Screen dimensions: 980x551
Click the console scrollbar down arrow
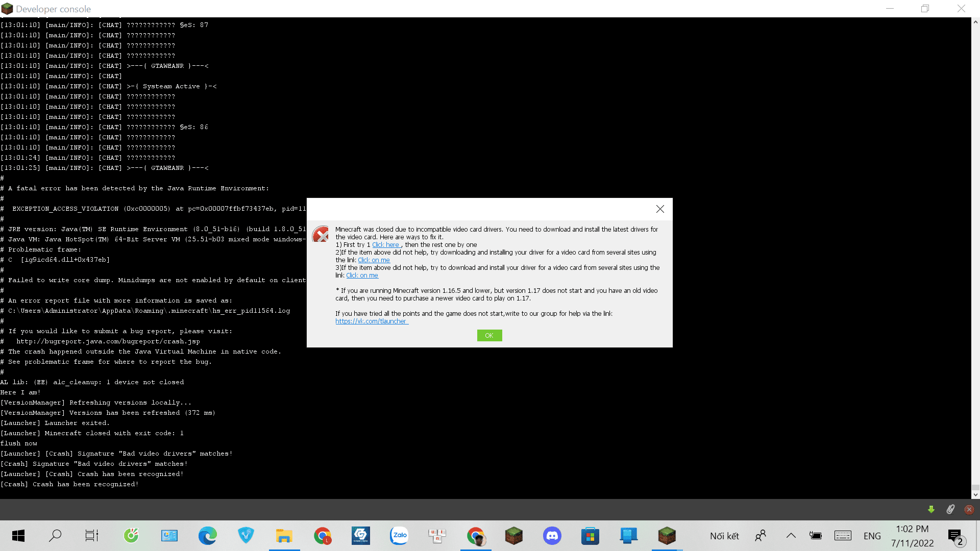click(975, 494)
